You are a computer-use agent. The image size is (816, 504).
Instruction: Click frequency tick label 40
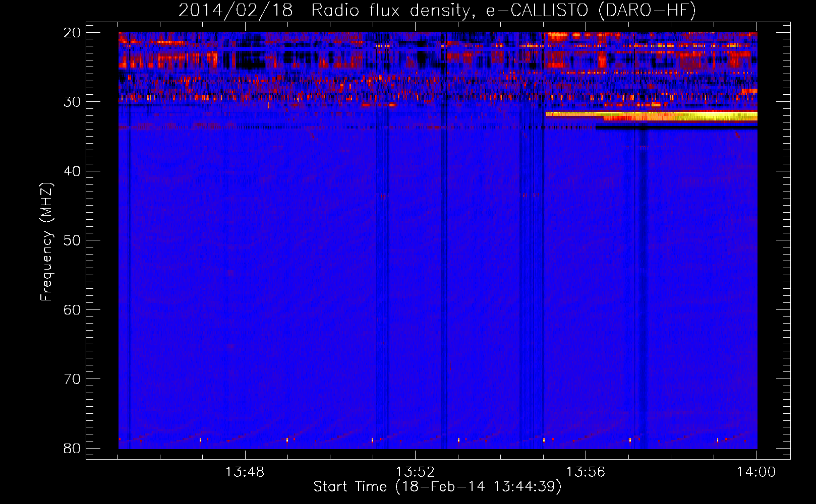pyautogui.click(x=72, y=171)
